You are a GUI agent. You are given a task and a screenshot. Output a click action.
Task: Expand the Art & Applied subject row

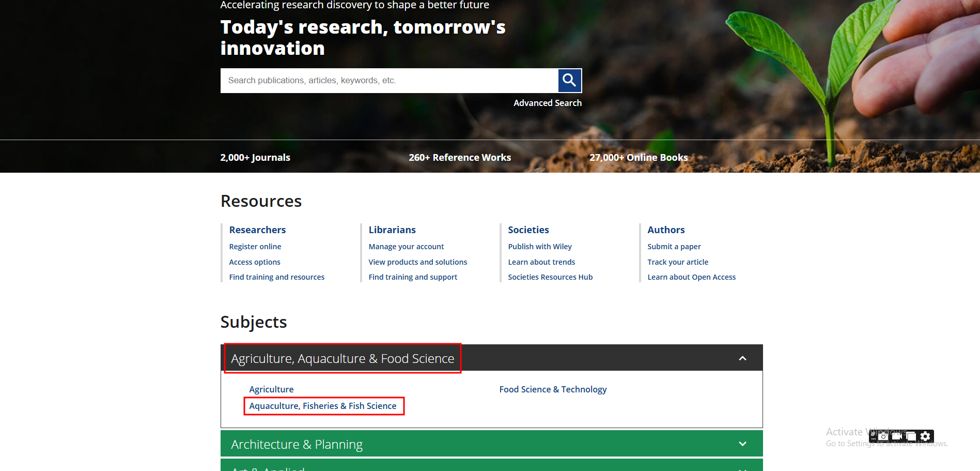742,468
